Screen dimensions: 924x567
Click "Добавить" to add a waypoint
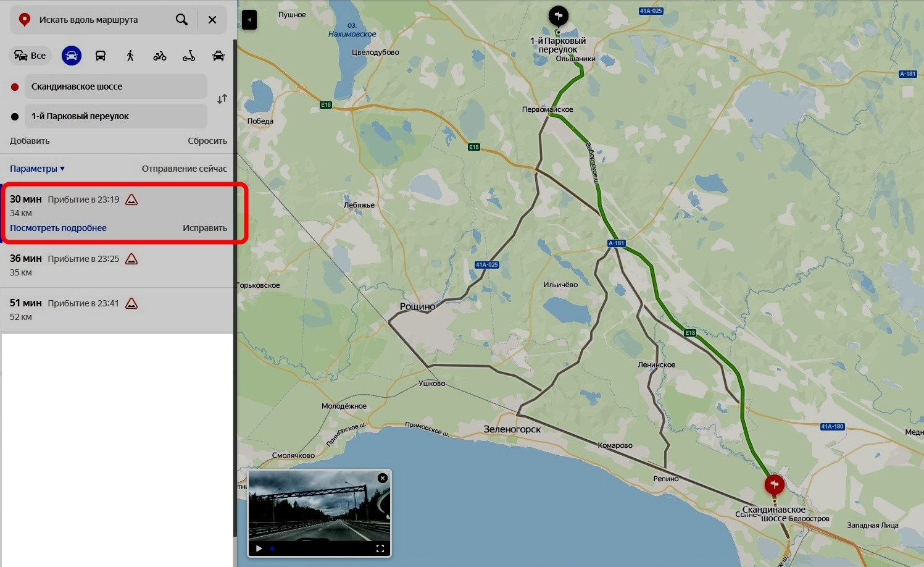30,141
